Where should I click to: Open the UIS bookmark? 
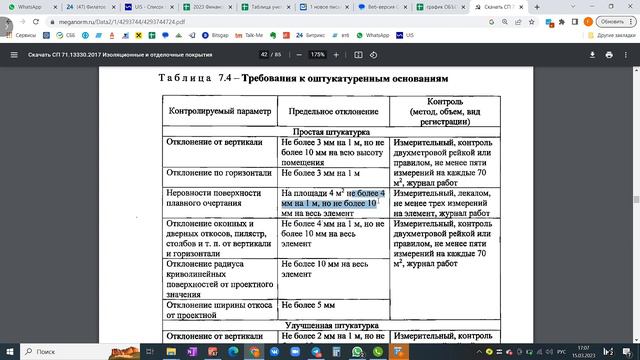(405, 36)
